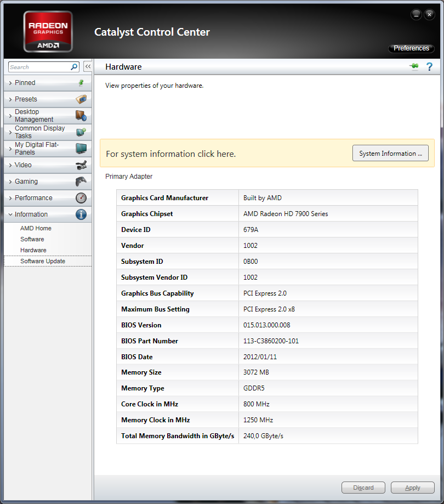Click the Apply button
Screen dimensions: 444x504
(413, 488)
